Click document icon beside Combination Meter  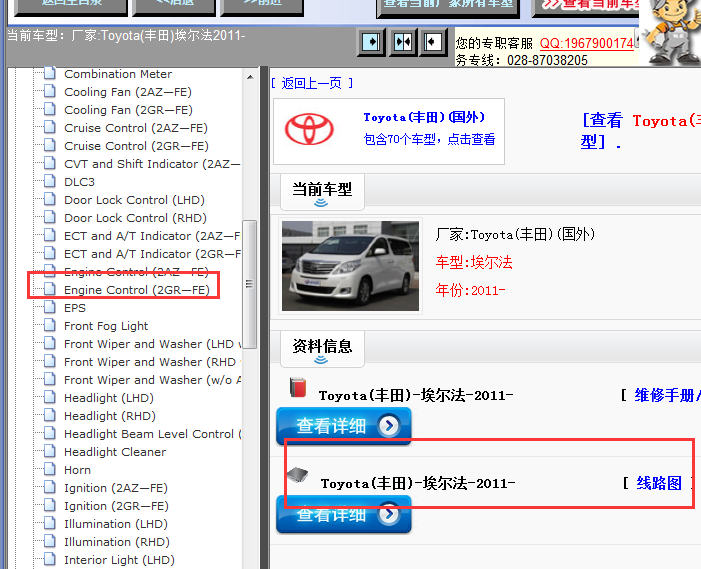point(50,73)
